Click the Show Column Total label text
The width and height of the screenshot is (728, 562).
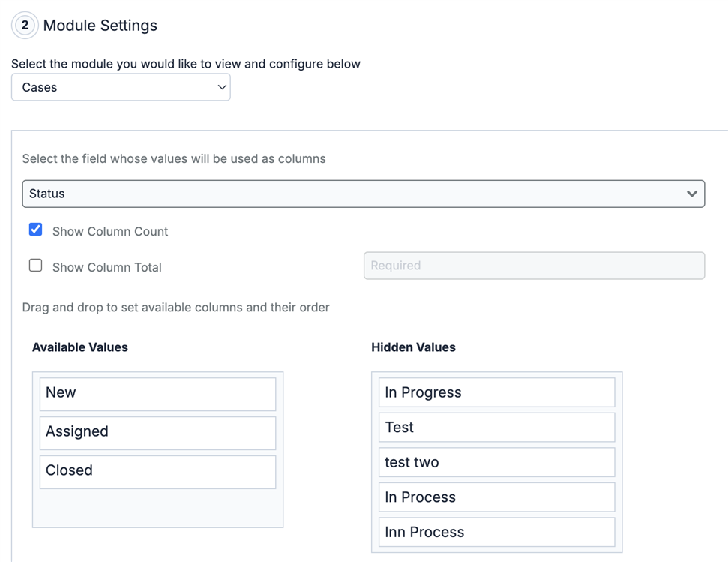point(106,268)
